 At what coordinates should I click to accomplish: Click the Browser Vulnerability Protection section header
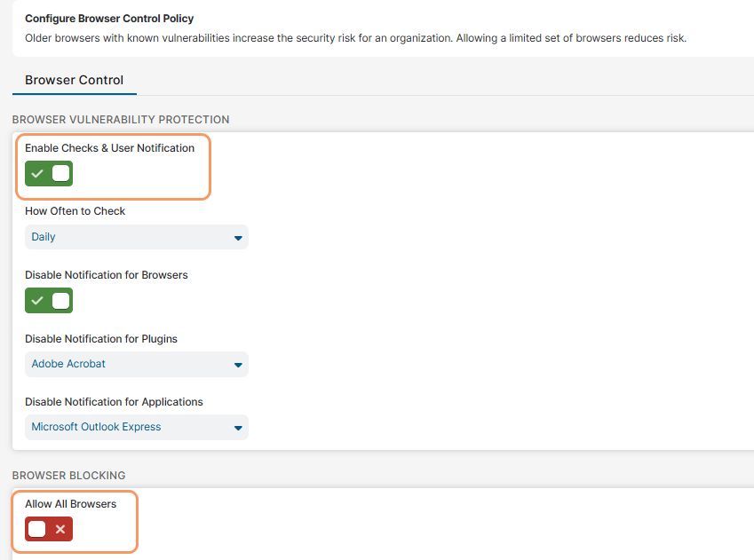(x=121, y=119)
